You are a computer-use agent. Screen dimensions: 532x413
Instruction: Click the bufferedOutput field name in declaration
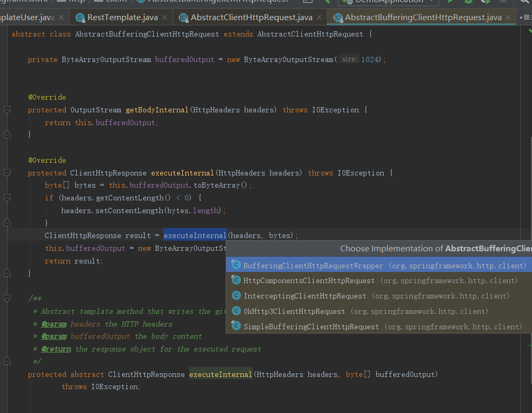[x=184, y=60]
